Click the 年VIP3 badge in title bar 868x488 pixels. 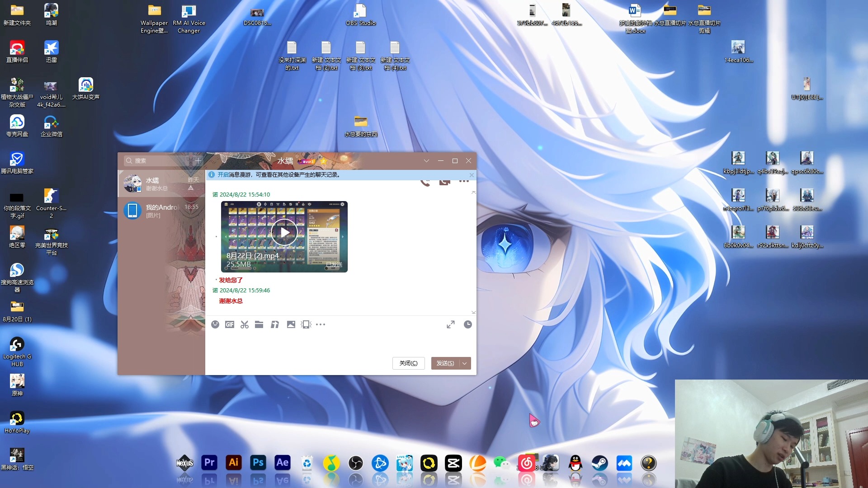tap(306, 161)
